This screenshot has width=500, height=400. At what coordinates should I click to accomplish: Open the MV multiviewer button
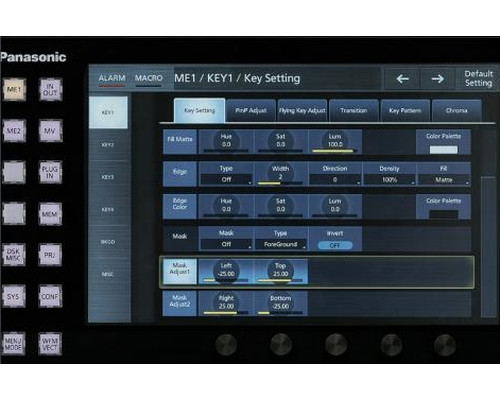click(50, 131)
